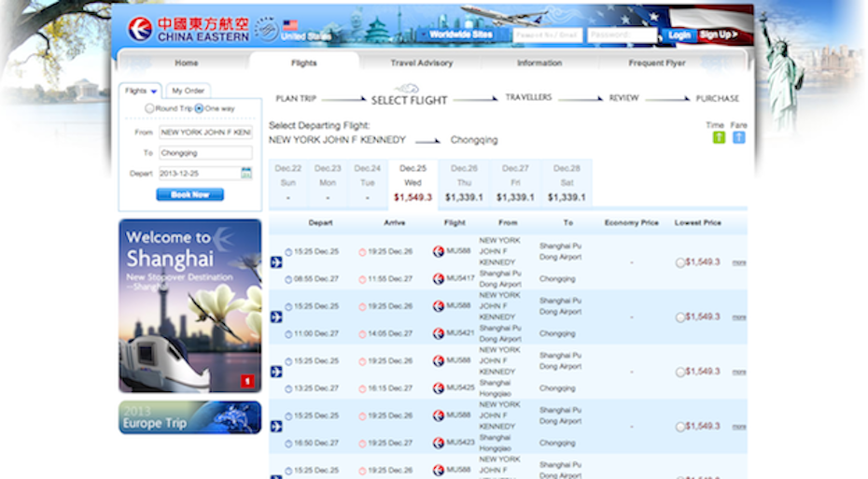Viewport: 868px width, 479px height.
Task: Switch to the My Order tab
Action: click(188, 91)
